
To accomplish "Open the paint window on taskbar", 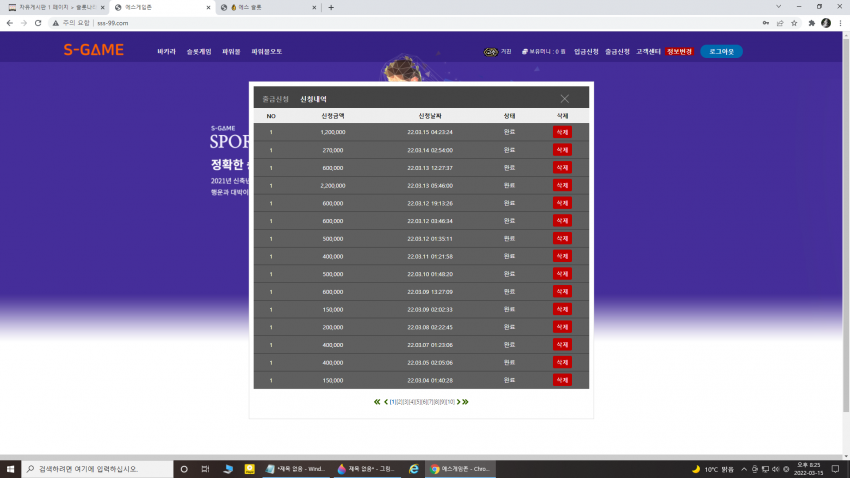I will (366, 469).
